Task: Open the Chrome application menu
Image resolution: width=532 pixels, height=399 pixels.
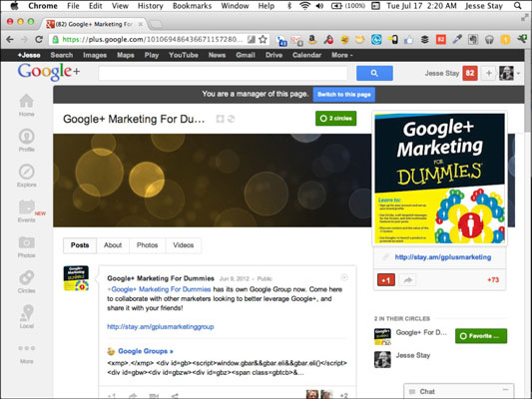Action: click(43, 6)
